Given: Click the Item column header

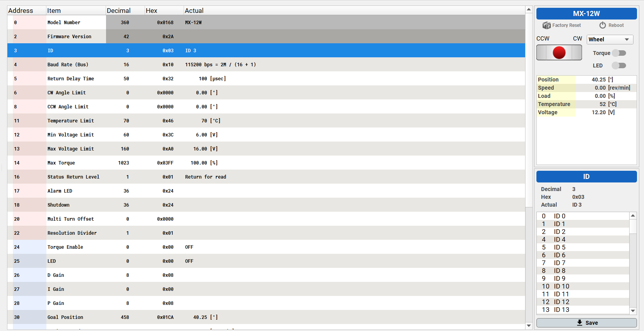Looking at the screenshot, I should [76, 11].
